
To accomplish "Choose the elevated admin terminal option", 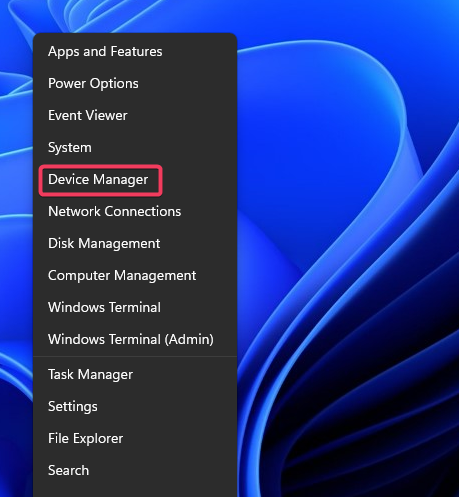I will click(135, 339).
